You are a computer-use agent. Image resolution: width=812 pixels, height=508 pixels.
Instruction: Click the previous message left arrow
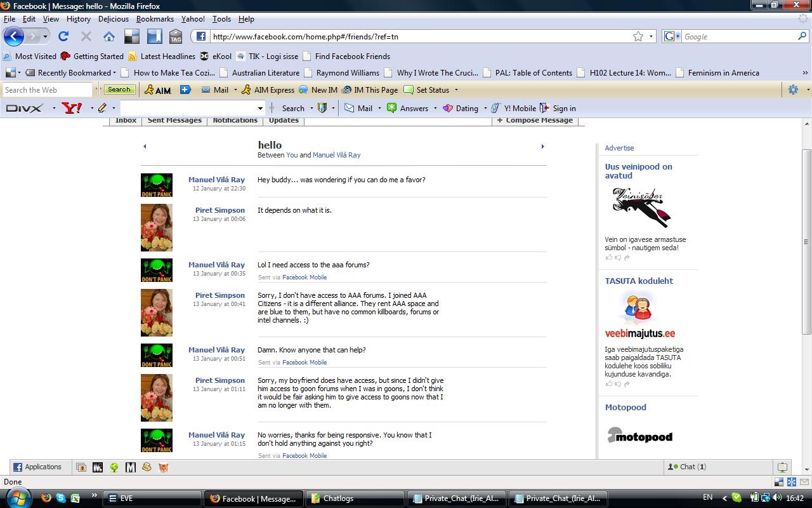[x=145, y=147]
